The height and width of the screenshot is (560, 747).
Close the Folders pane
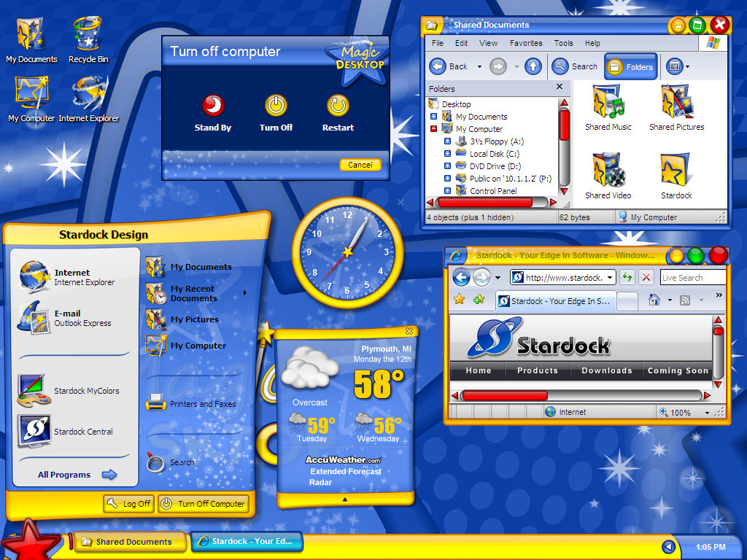560,87
